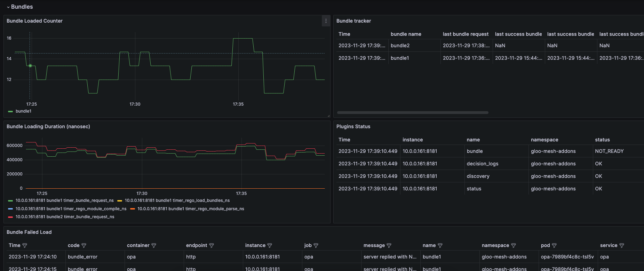The image size is (644, 271).
Task: Open Bundle Loading Duration (nanosec) panel title
Action: (x=48, y=126)
